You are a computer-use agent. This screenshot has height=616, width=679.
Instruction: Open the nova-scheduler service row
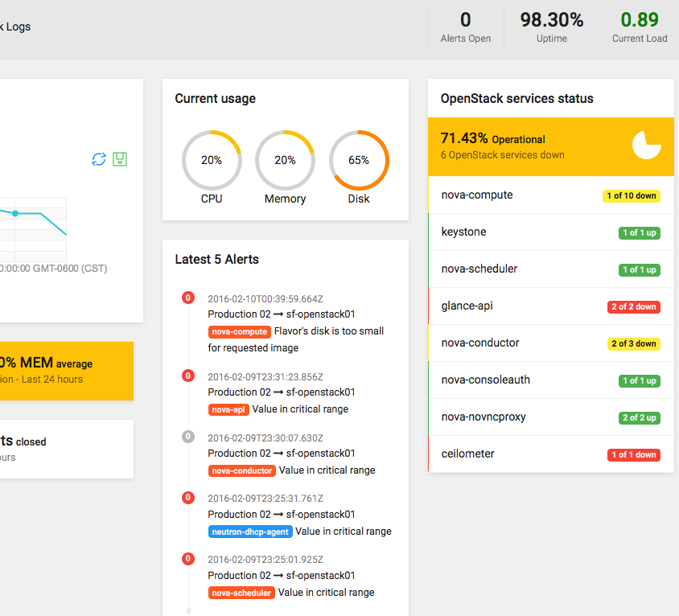[x=551, y=269]
